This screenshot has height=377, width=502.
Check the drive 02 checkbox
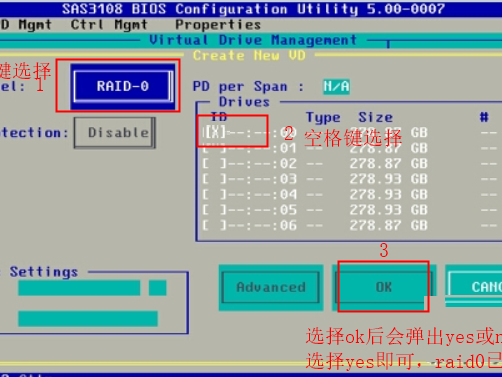coord(214,164)
